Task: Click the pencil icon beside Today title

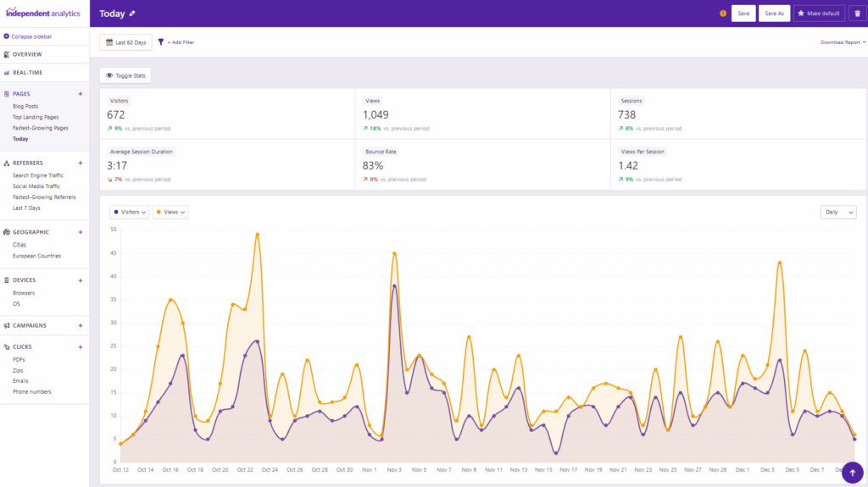Action: coord(132,14)
